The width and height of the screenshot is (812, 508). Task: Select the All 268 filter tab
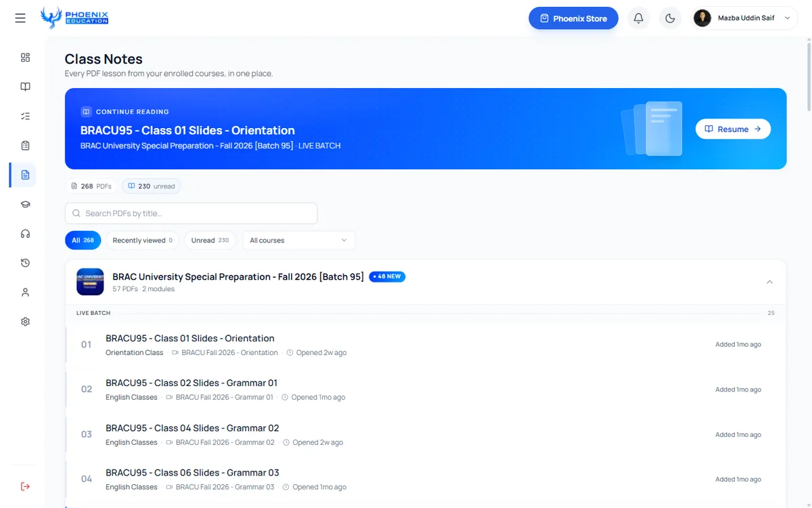coord(83,240)
